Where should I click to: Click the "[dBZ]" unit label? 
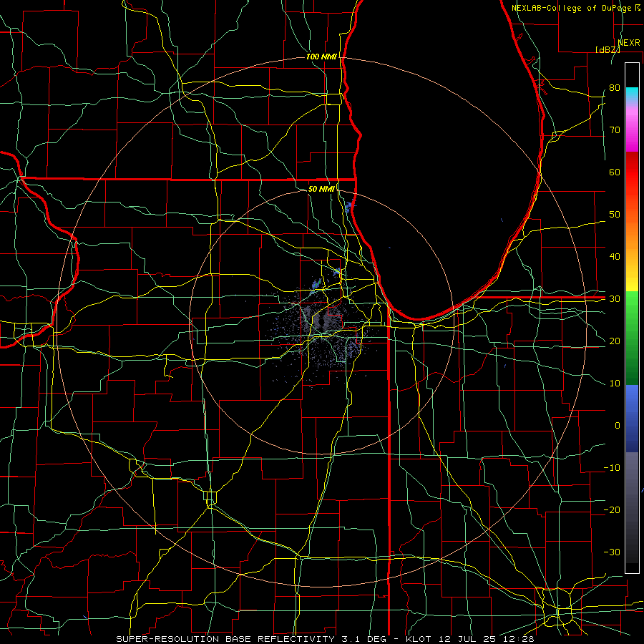coord(608,49)
